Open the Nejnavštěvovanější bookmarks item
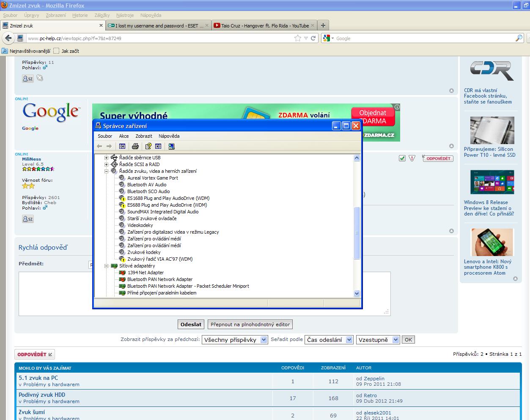This screenshot has width=530, height=420. (x=26, y=51)
